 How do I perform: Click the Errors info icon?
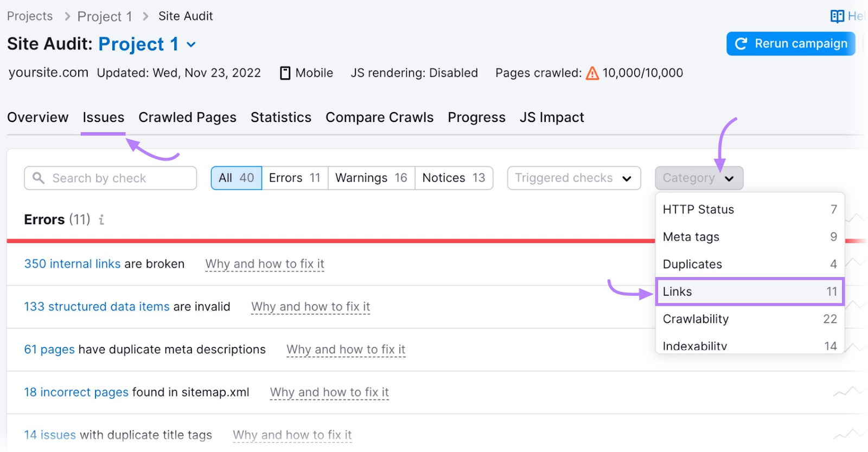101,219
